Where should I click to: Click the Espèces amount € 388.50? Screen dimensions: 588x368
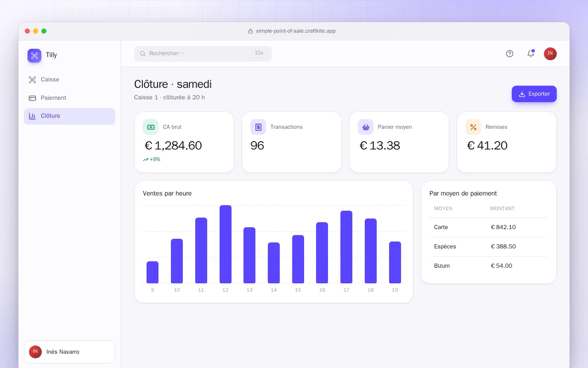[503, 247]
